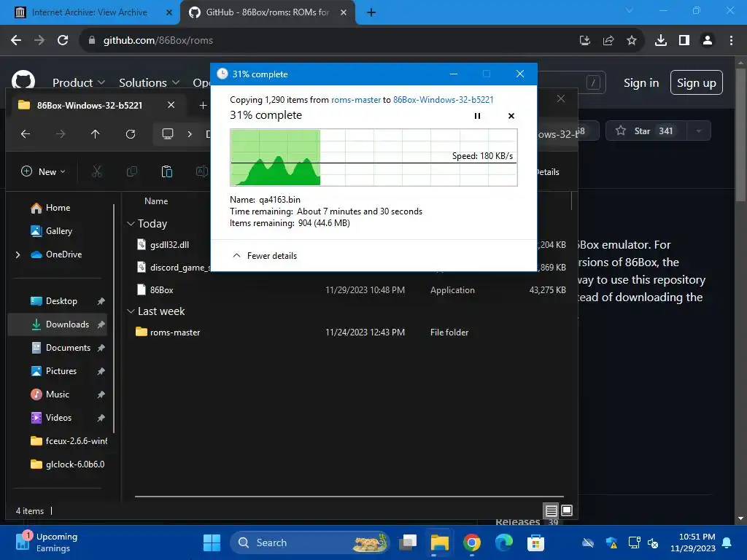Open the fceux-2.6.6 folder shortcut
Viewport: 747px width, 560px height.
[x=69, y=441]
